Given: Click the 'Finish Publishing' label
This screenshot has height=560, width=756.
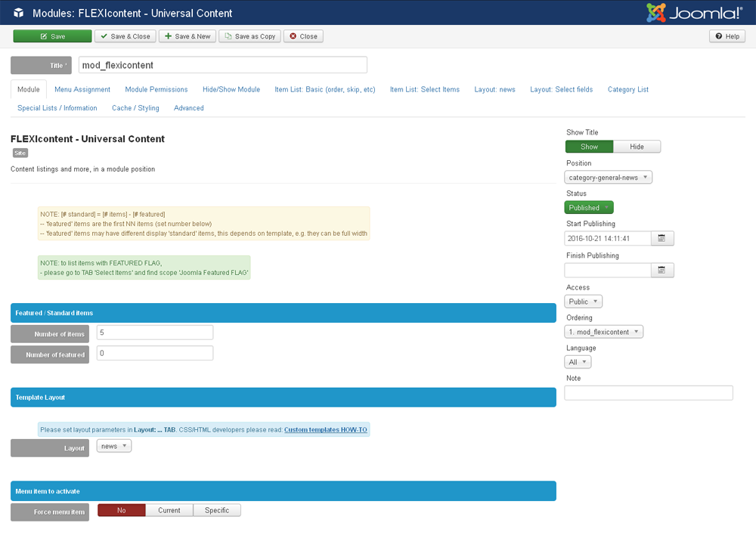Looking at the screenshot, I should (593, 255).
